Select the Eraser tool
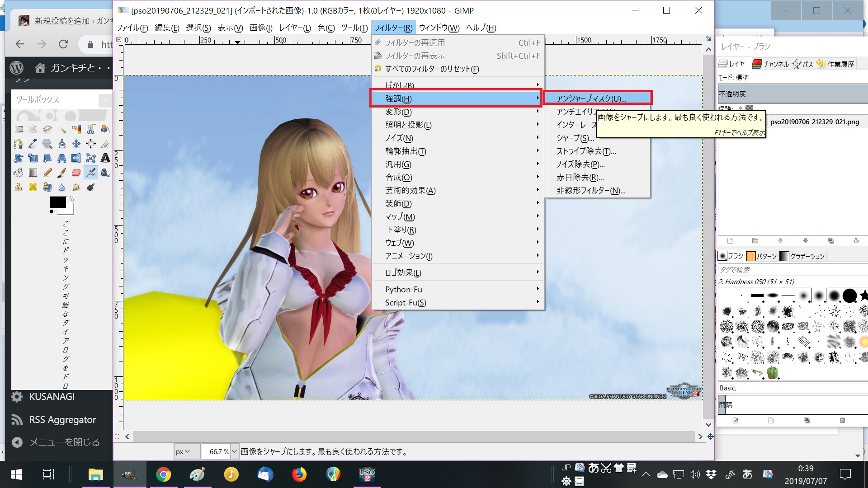This screenshot has width=868, height=488. click(76, 173)
